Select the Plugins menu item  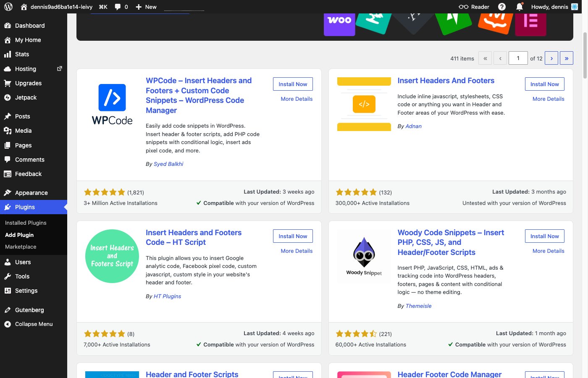[34, 207]
